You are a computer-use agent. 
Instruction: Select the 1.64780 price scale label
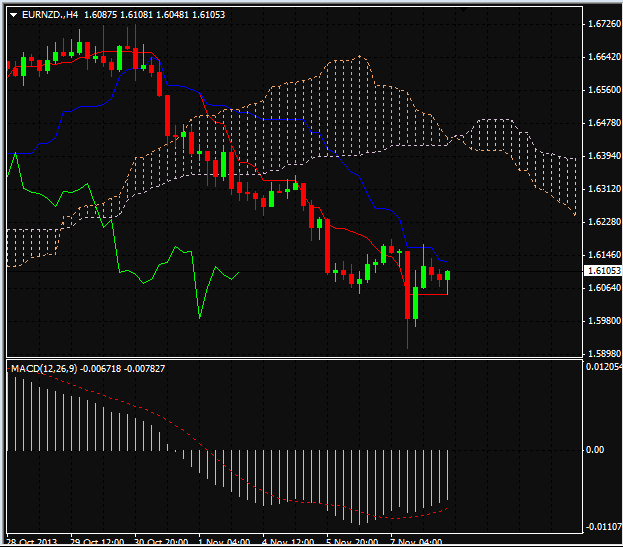coord(604,123)
